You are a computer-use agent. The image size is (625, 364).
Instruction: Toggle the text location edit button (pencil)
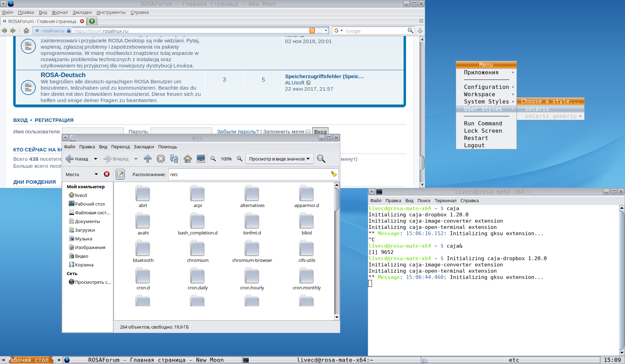pyautogui.click(x=120, y=174)
